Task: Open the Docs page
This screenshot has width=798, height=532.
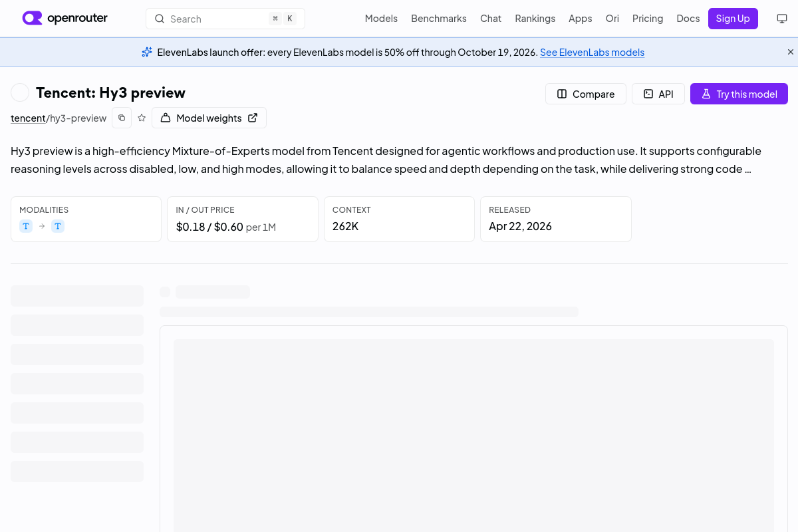Action: 688,19
